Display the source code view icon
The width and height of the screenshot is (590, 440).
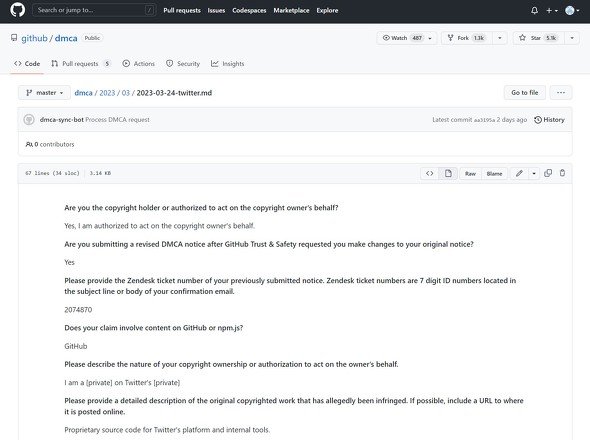pos(430,174)
